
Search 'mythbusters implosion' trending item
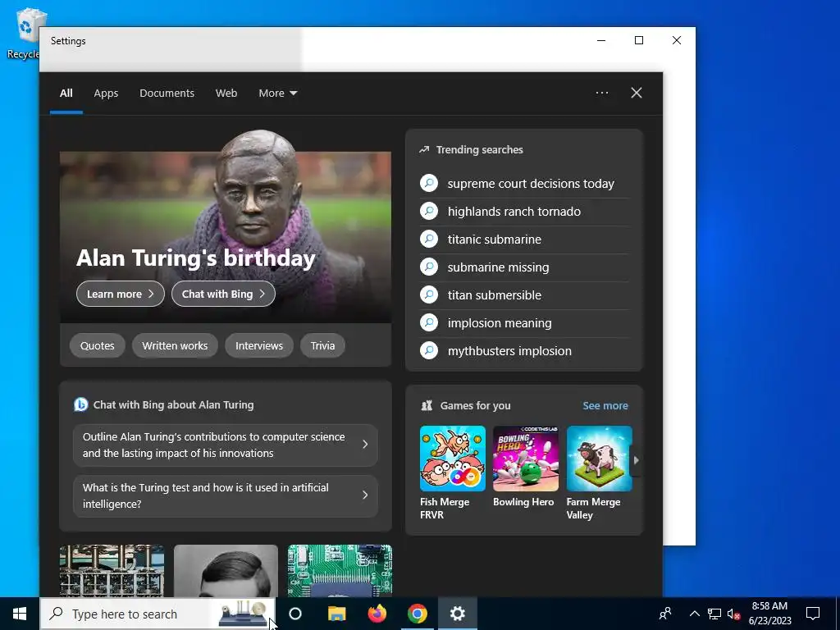[509, 351]
